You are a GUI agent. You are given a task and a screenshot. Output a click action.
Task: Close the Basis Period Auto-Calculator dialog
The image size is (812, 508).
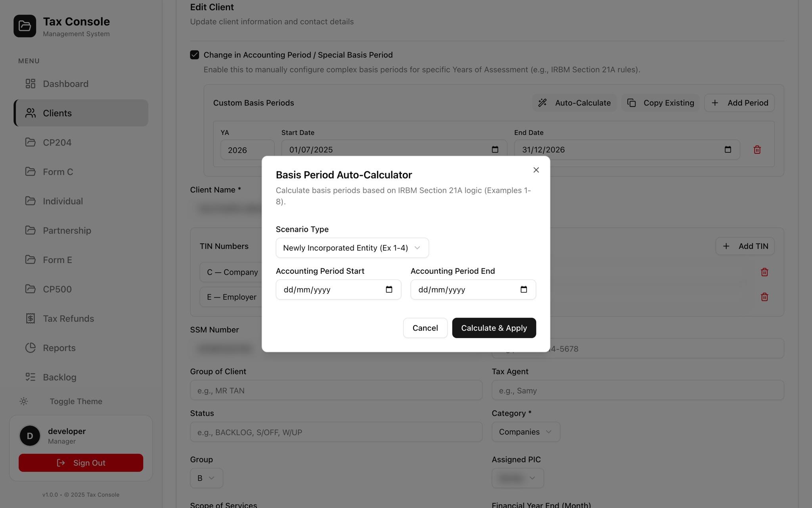[x=536, y=170]
